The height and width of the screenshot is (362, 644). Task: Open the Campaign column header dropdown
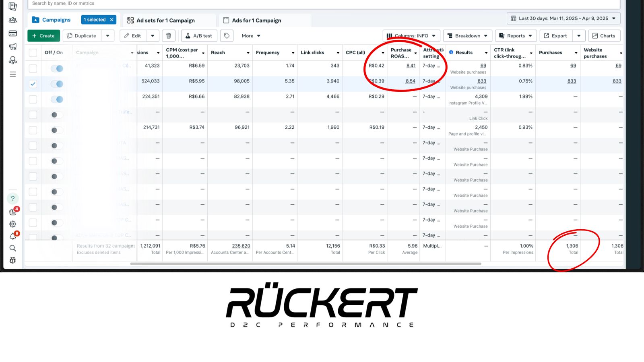click(x=132, y=53)
